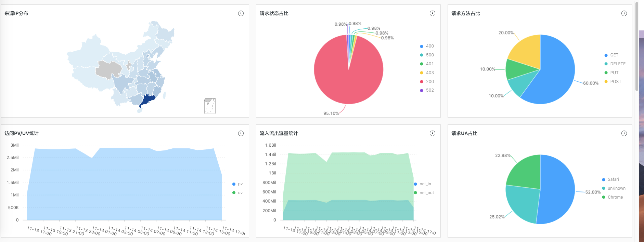Click the blue 52.00% Safari pie slice
The width and height of the screenshot is (644, 242).
coord(558,190)
